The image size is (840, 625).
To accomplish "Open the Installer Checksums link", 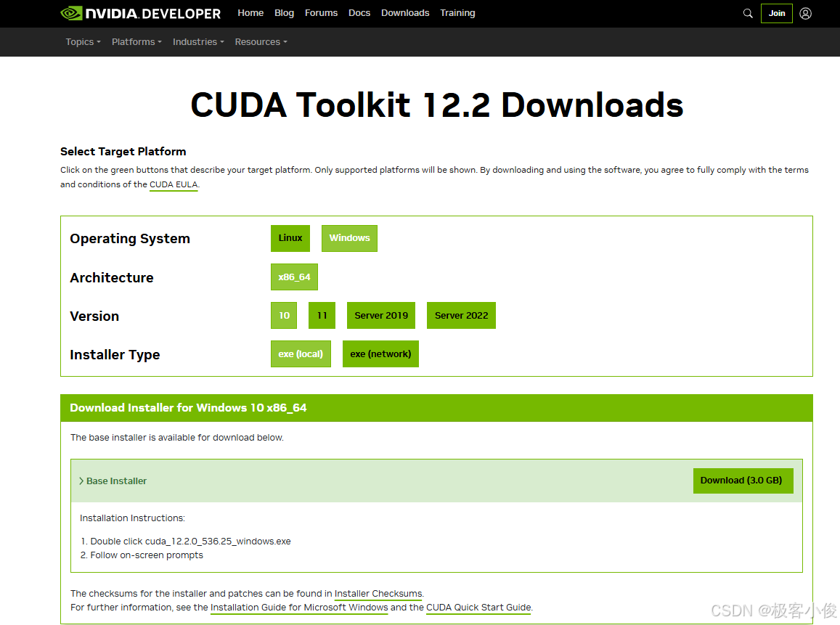I will (378, 594).
